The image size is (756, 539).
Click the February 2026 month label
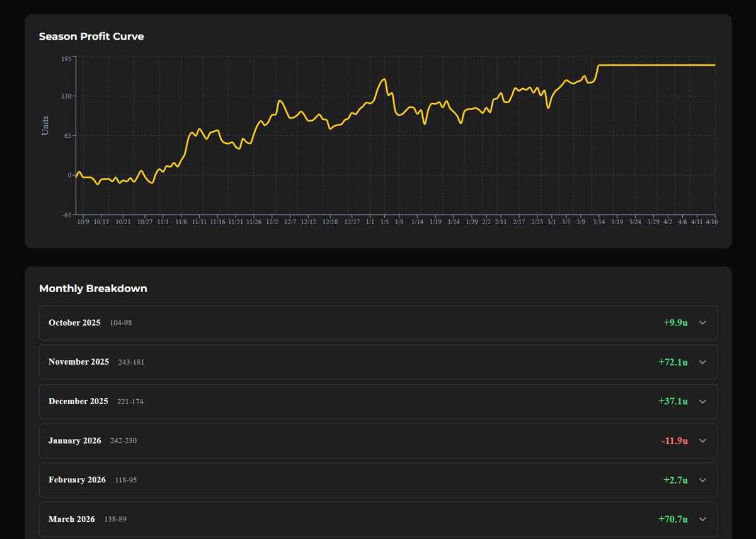[x=77, y=480]
